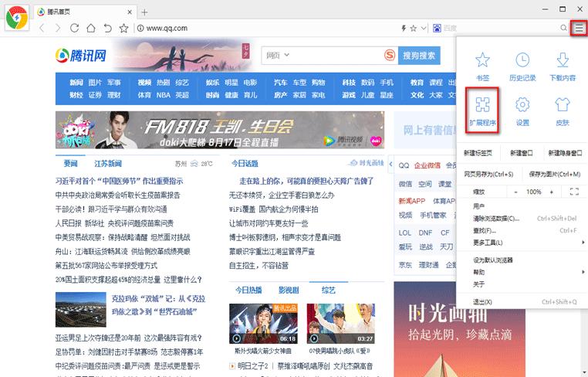Click the Baidu paw search engine icon
588x377 pixels.
click(437, 28)
